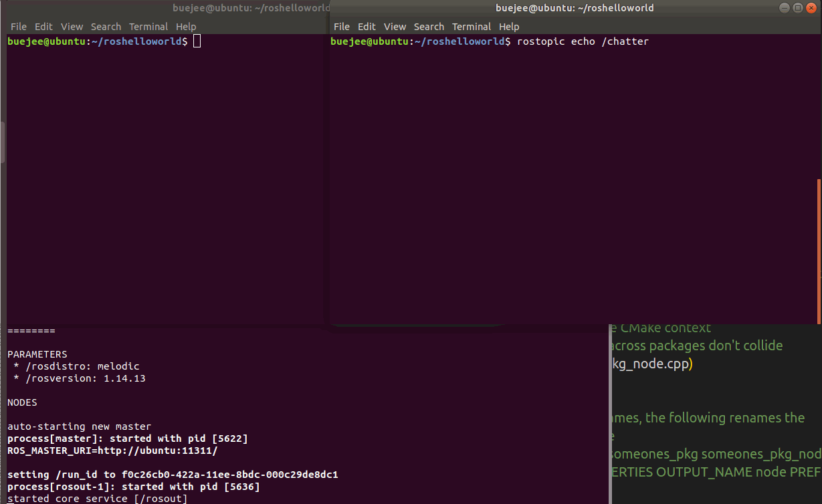Click 'process[master]: started with pid [5622]' line
Screen dimensions: 822x504
pos(128,438)
